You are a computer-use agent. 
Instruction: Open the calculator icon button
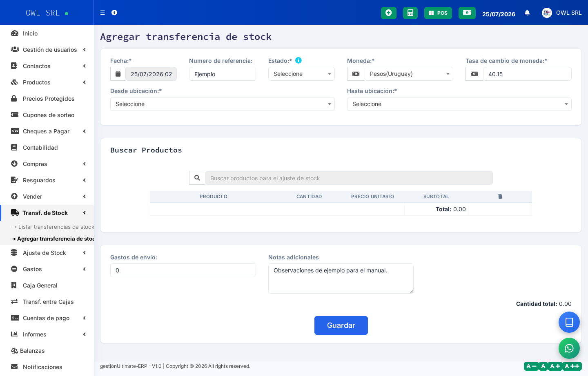tap(410, 13)
